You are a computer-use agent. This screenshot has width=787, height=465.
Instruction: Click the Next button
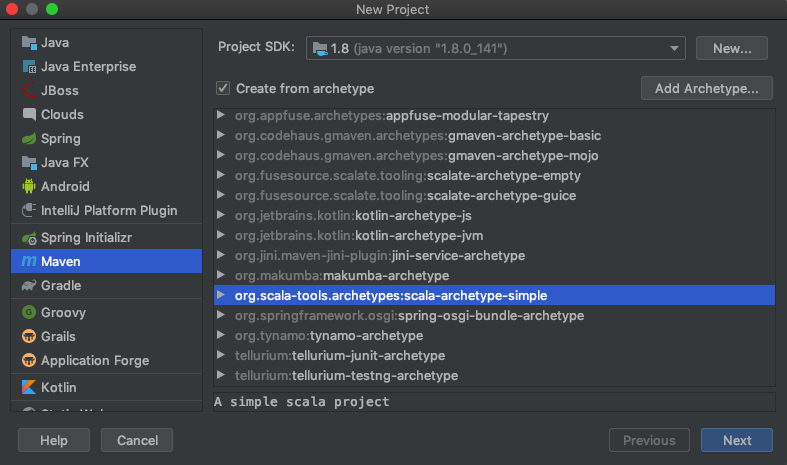coord(737,440)
